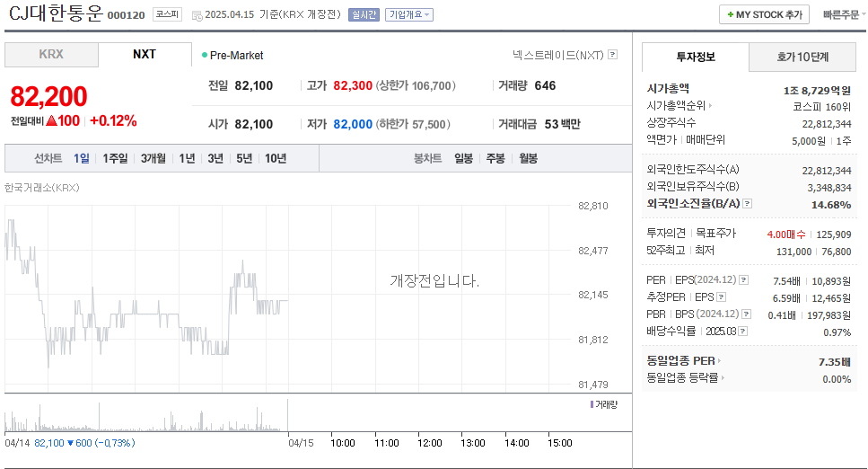868x469 pixels.
Task: Click the current price 82,200
Action: click(48, 96)
